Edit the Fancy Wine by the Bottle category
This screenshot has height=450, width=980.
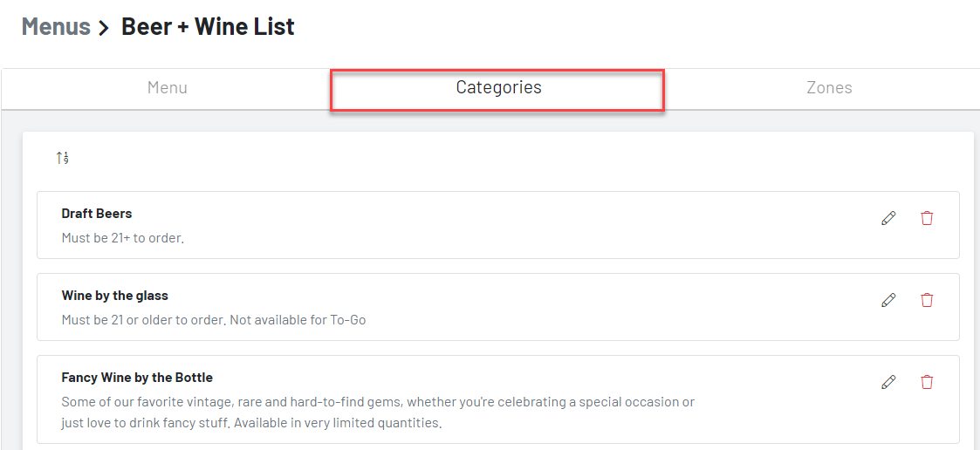pyautogui.click(x=888, y=382)
